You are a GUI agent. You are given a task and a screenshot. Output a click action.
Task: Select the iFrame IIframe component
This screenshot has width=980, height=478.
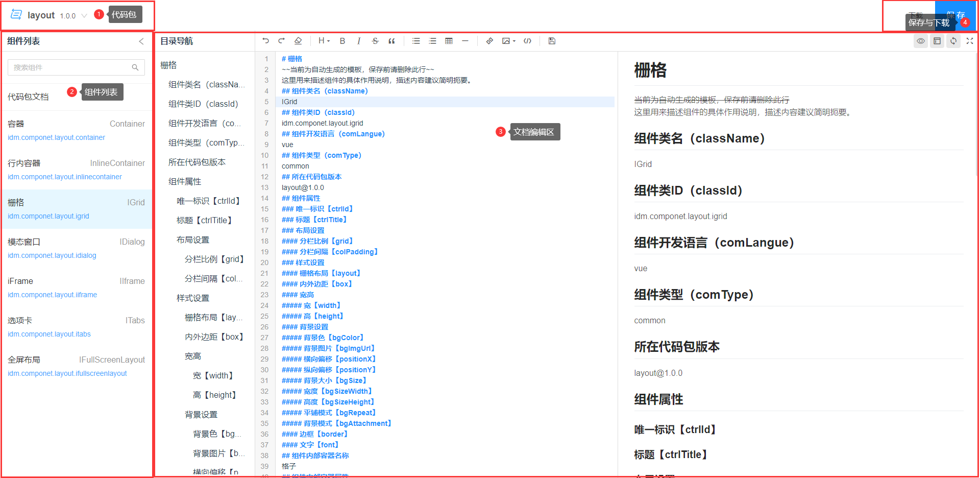[76, 288]
